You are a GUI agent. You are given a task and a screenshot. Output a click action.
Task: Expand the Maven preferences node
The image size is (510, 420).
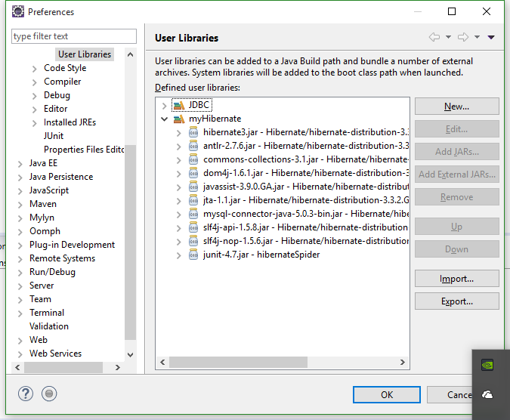(x=20, y=205)
